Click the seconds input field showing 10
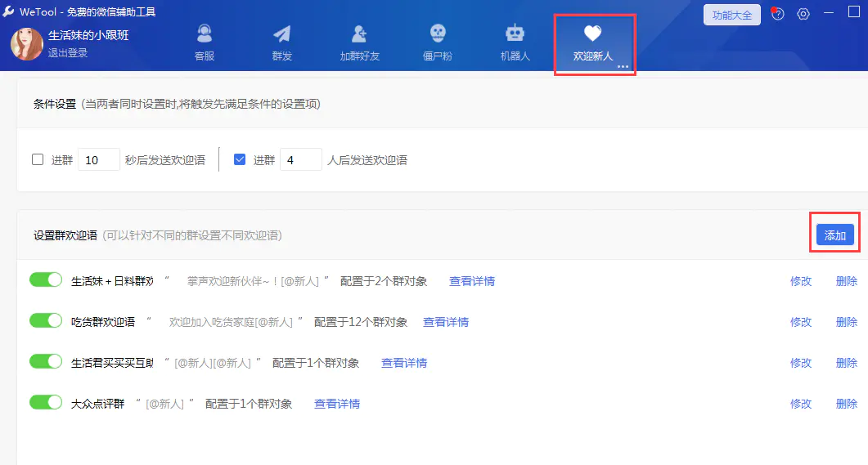This screenshot has width=868, height=465. (98, 160)
